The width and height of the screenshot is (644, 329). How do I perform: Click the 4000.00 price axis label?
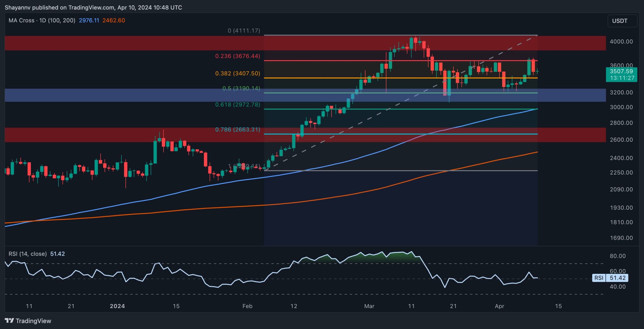coord(621,42)
